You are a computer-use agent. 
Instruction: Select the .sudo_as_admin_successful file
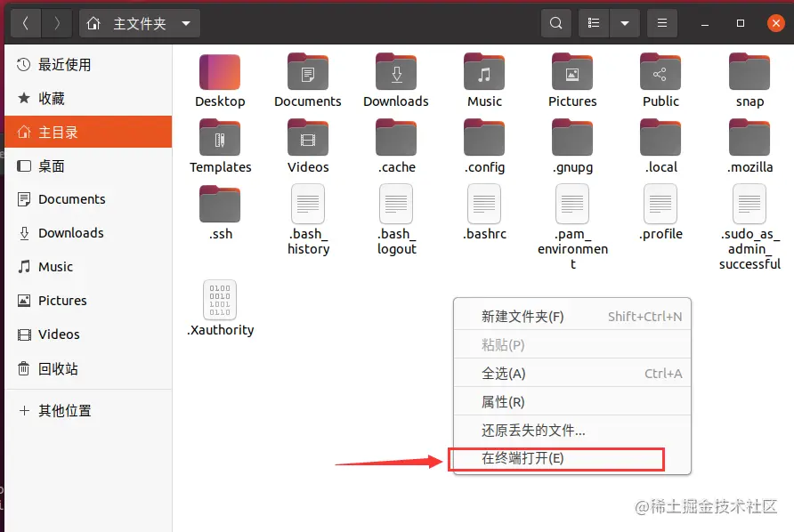click(749, 227)
